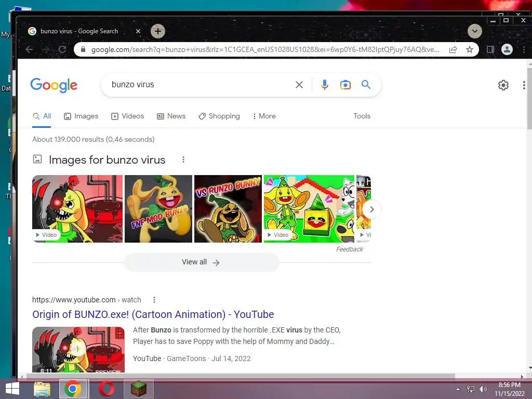Start voice search with the microphone

tap(324, 85)
